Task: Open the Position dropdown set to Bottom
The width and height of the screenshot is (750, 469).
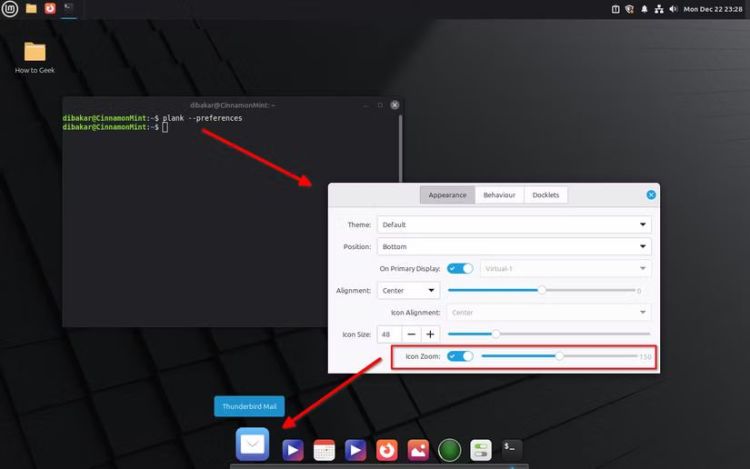Action: coord(514,247)
